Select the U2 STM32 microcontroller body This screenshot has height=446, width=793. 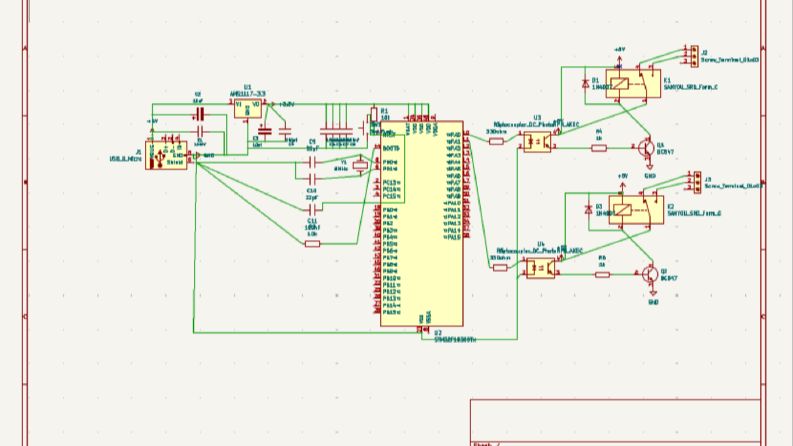[x=422, y=223]
